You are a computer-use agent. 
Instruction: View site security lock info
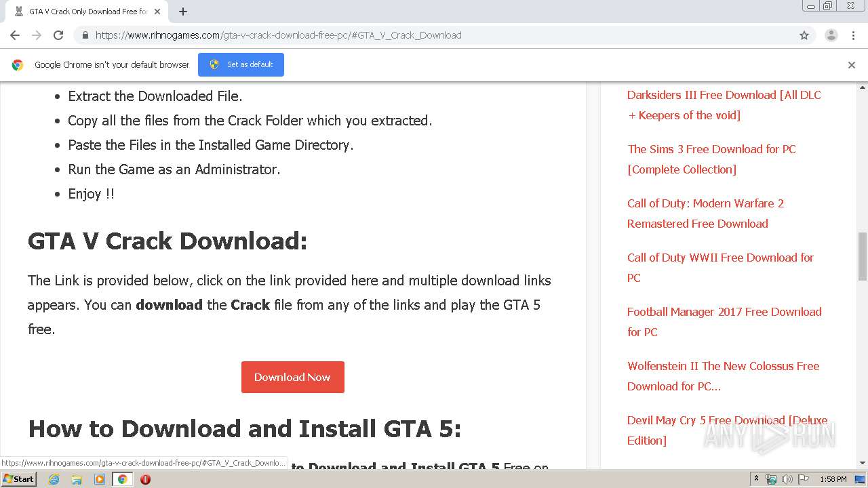(x=85, y=35)
